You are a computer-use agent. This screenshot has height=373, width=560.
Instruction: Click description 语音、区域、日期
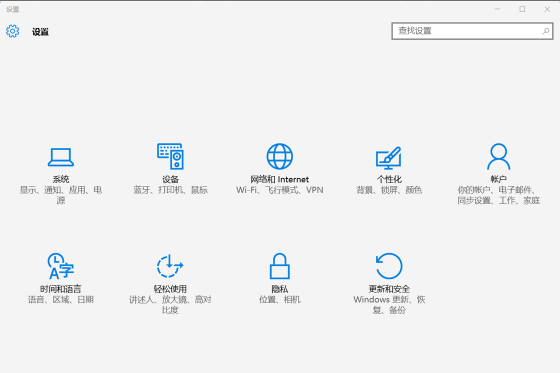point(61,299)
